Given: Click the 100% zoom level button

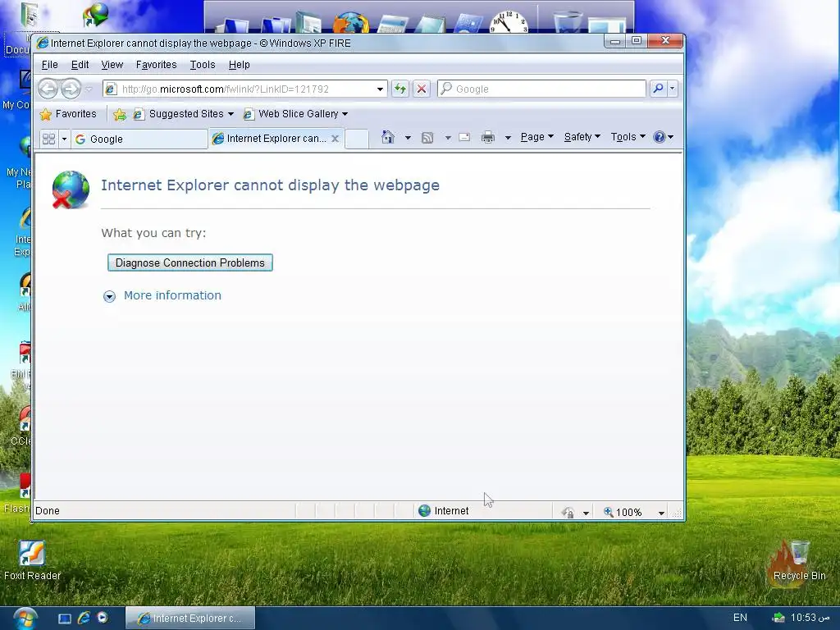Looking at the screenshot, I should (623, 512).
